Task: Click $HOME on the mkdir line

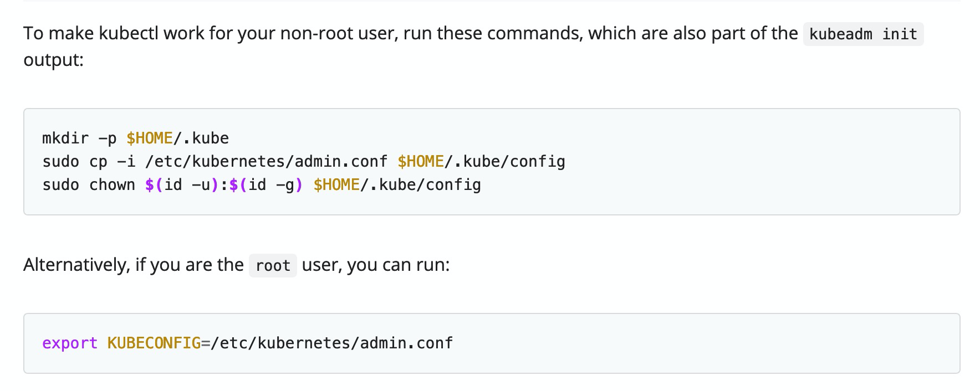Action: [150, 138]
